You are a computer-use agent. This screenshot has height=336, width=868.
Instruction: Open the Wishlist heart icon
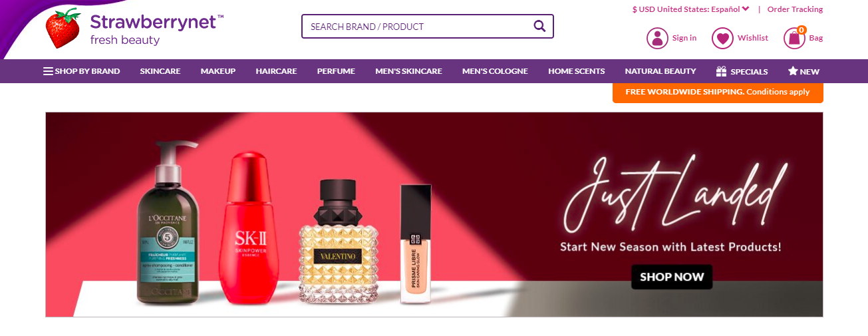[722, 38]
